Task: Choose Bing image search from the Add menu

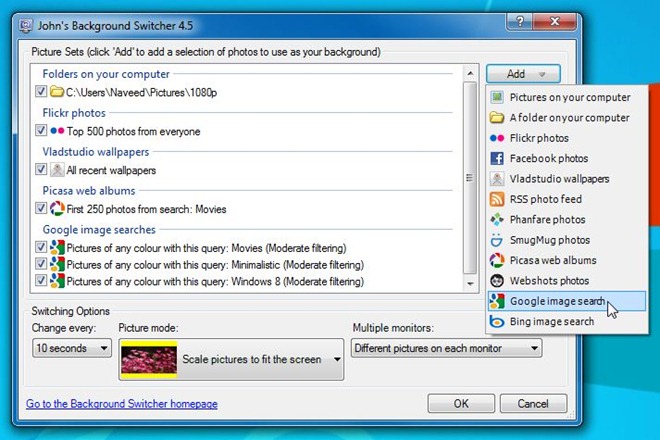Action: (x=567, y=322)
